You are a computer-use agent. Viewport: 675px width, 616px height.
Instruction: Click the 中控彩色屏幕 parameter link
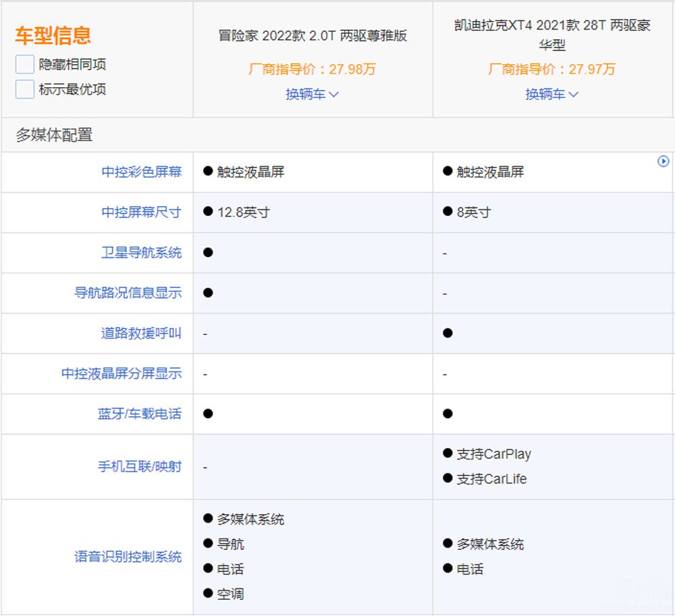tap(142, 172)
